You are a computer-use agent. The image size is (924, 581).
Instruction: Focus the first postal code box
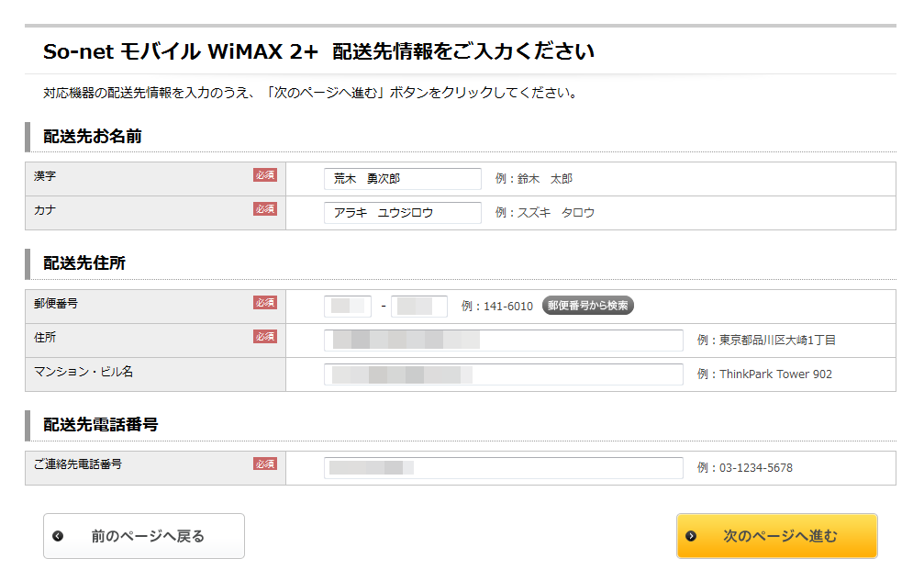coord(348,306)
